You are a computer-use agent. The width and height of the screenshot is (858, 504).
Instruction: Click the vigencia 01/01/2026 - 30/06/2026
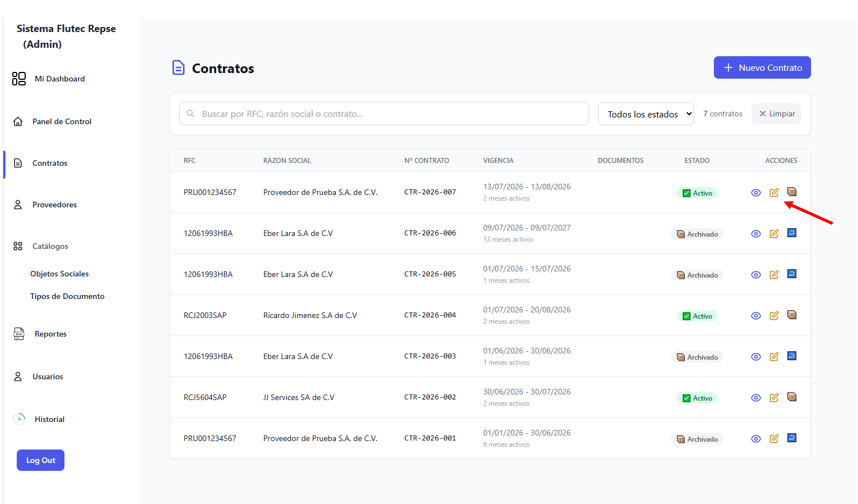tap(527, 433)
